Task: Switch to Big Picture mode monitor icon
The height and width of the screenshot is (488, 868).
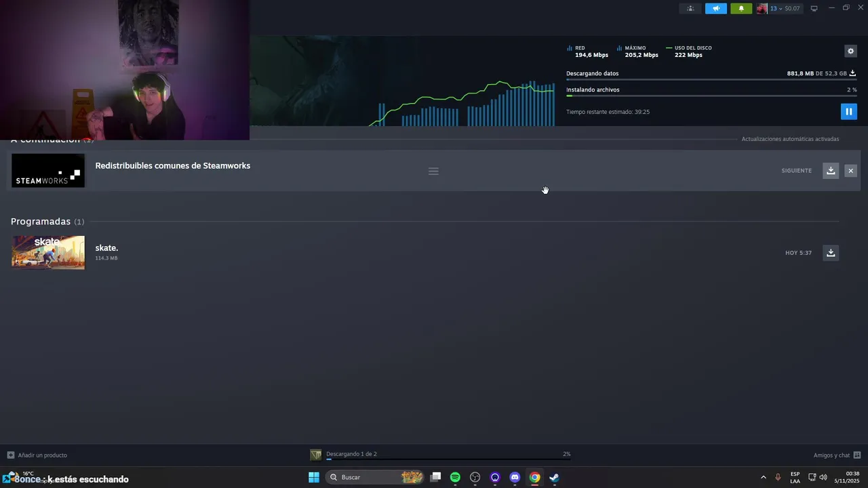Action: click(x=814, y=8)
